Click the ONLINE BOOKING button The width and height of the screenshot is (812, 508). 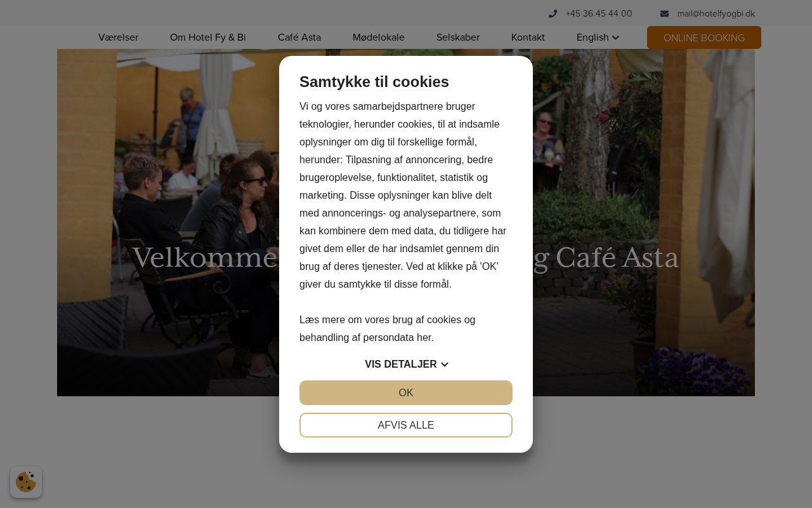[x=704, y=37]
